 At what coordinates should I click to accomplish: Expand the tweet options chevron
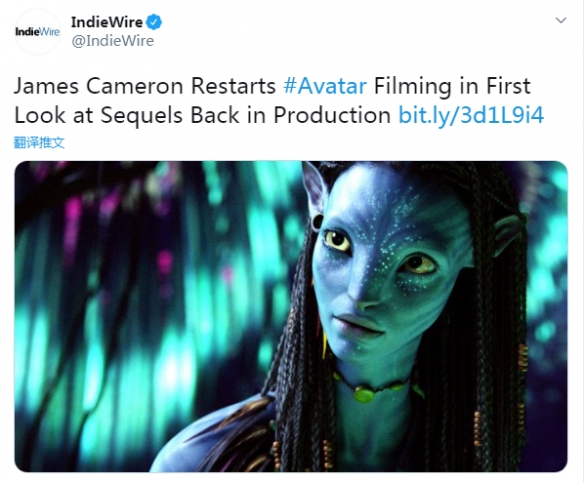[561, 20]
